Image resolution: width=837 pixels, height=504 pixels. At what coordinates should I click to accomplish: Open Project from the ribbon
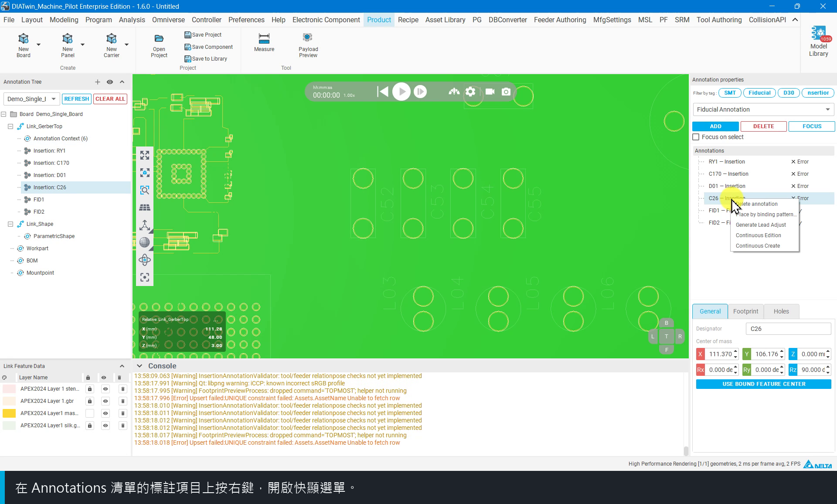coord(159,46)
